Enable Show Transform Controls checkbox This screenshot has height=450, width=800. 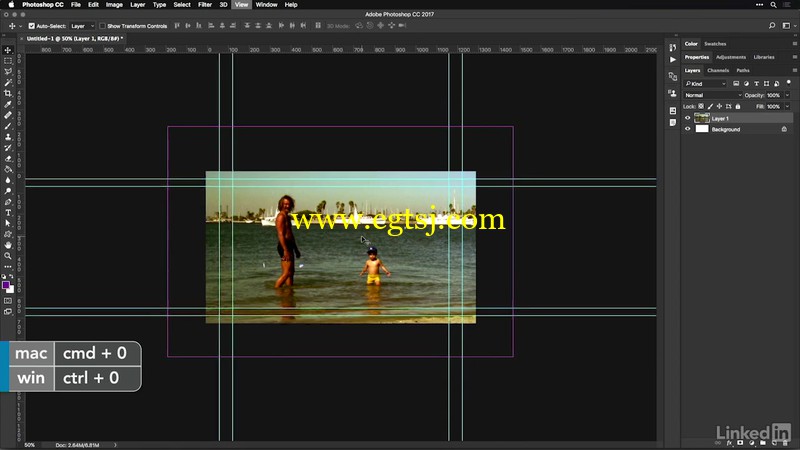pos(102,26)
